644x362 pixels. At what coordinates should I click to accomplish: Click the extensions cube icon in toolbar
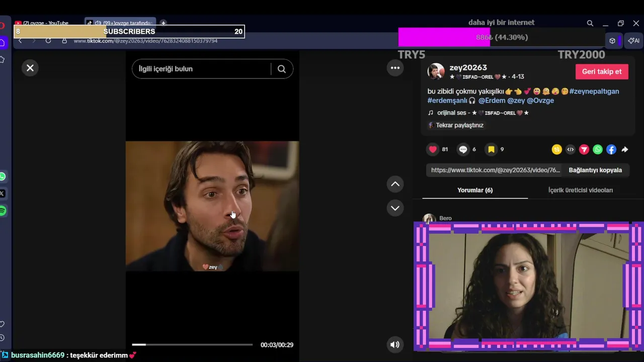point(612,41)
